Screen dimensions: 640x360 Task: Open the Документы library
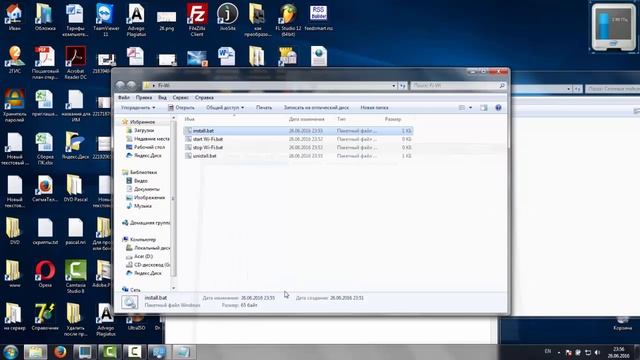143,189
